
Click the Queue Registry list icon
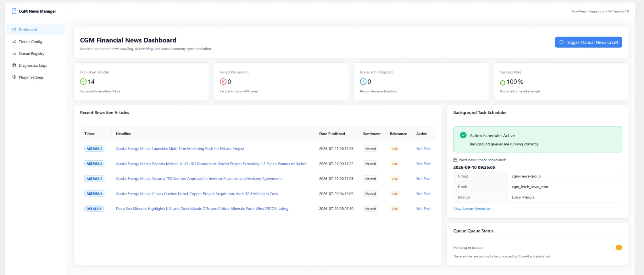tap(14, 54)
